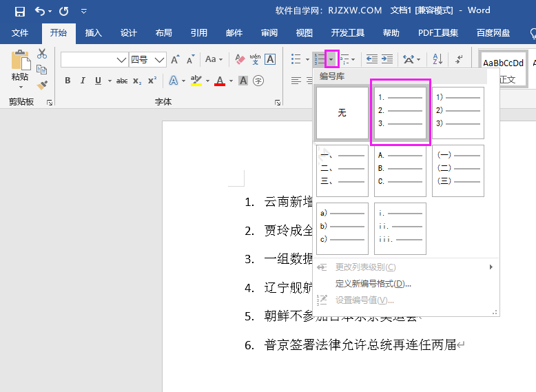Toggle Strikethrough abc formatting

click(x=122, y=81)
